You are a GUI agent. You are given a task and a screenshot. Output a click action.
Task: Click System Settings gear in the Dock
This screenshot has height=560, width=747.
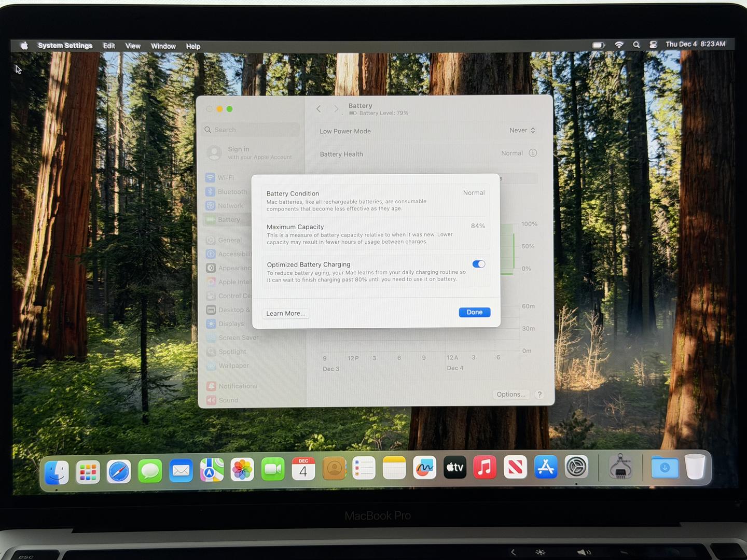point(576,467)
